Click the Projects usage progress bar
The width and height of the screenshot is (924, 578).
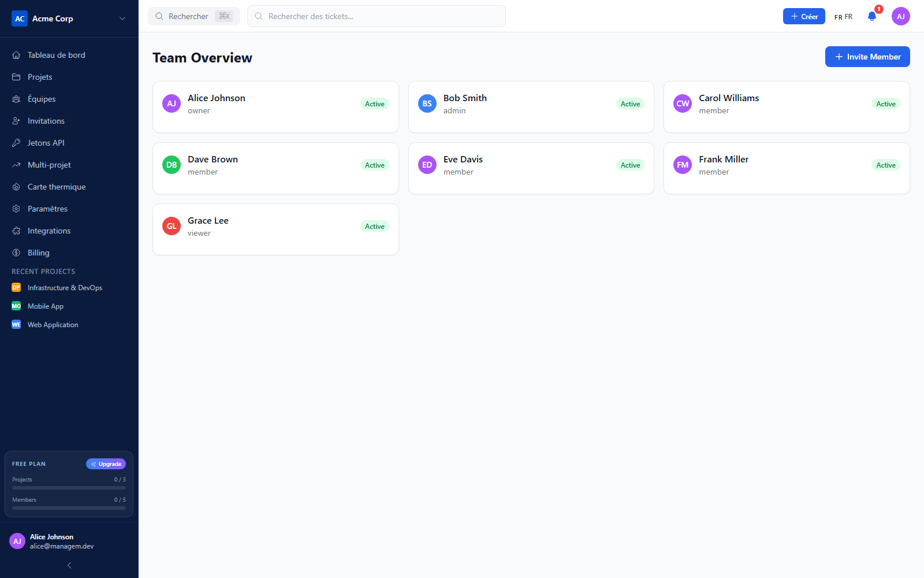[69, 488]
